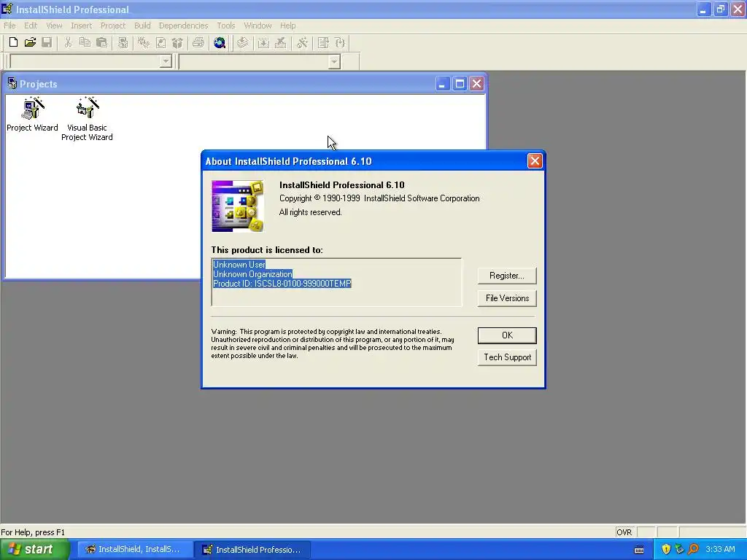
Task: Click the New file toolbar icon
Action: point(13,42)
